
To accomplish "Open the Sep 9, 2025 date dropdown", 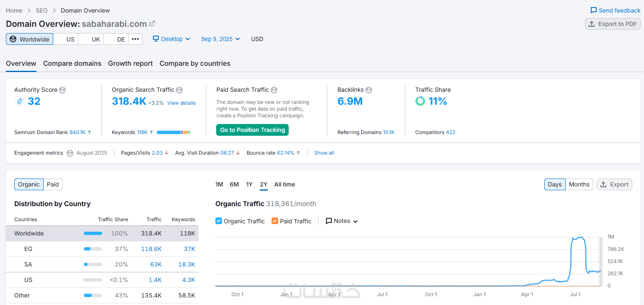I will click(220, 39).
